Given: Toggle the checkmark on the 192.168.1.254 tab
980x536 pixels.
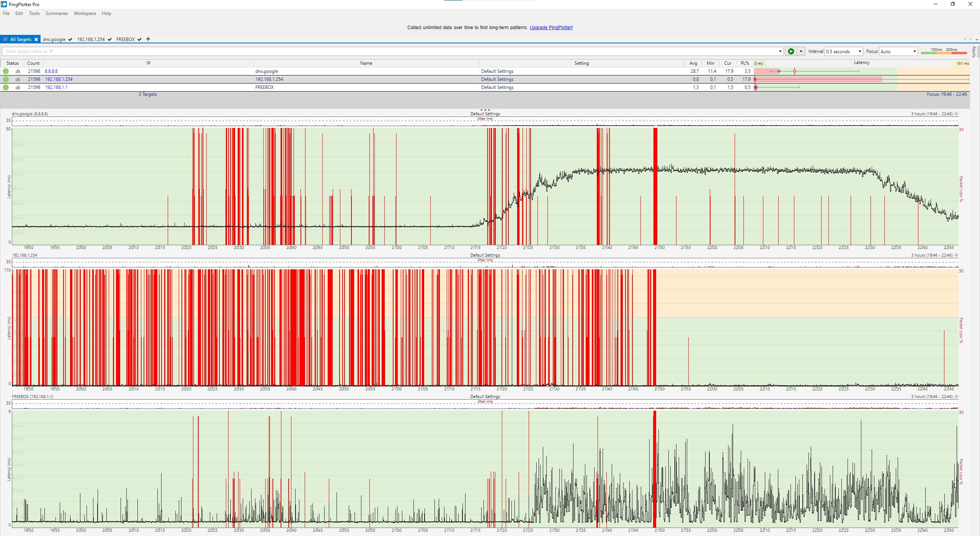Looking at the screenshot, I should coord(110,39).
